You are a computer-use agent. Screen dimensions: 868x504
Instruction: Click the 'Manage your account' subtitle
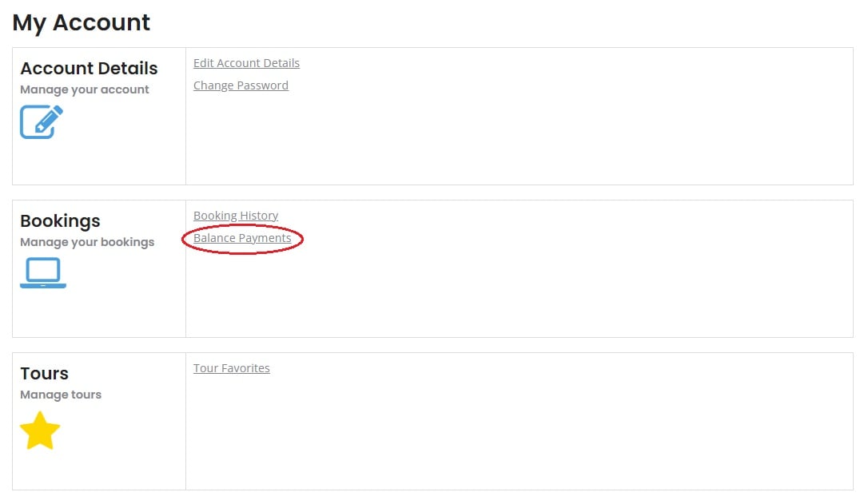(85, 89)
